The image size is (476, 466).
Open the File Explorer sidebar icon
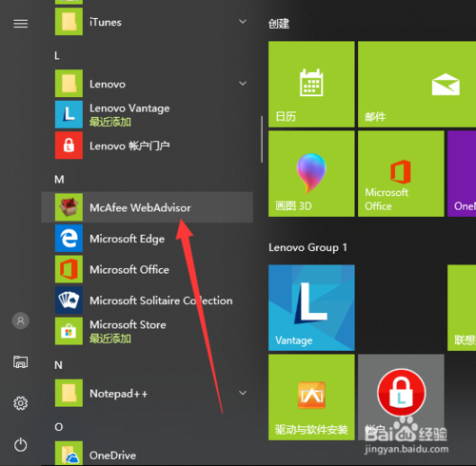(x=21, y=361)
